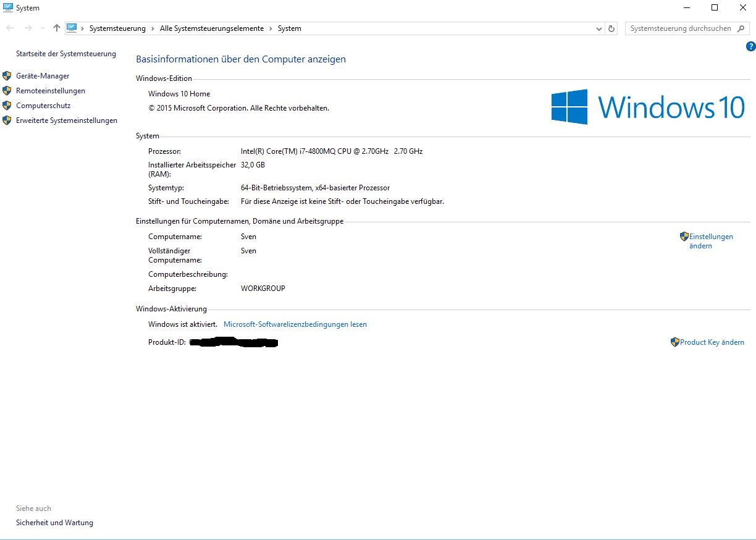
Task: Select Systemsteuerung breadcrumb
Action: point(117,28)
